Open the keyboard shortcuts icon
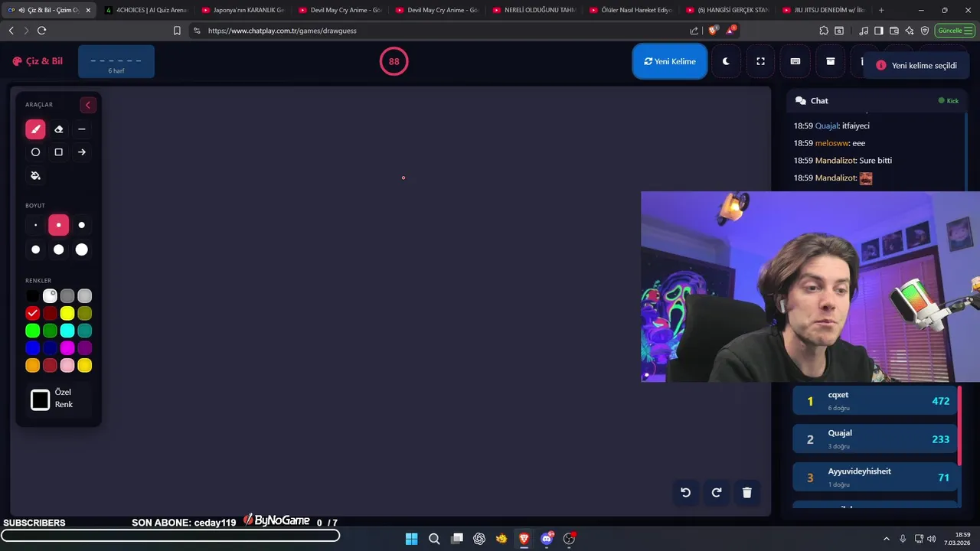Screen dimensions: 980x551 [x=795, y=61]
